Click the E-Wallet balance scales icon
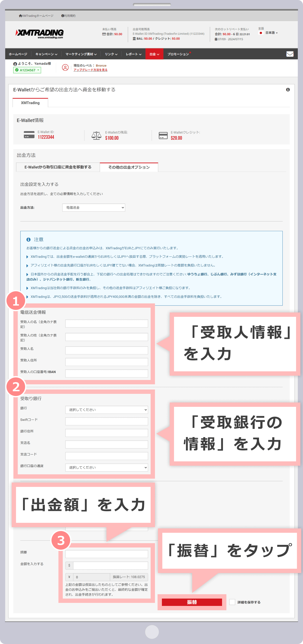 coord(96,135)
